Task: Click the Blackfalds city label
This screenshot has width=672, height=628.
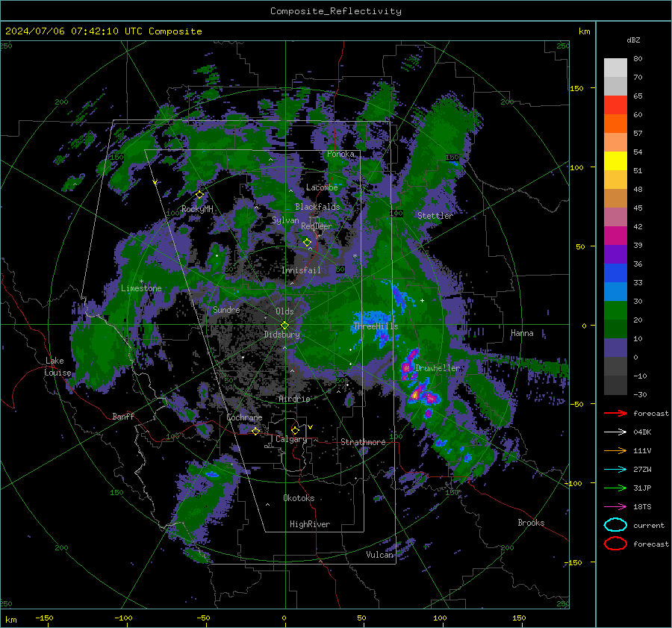Action: (x=317, y=207)
